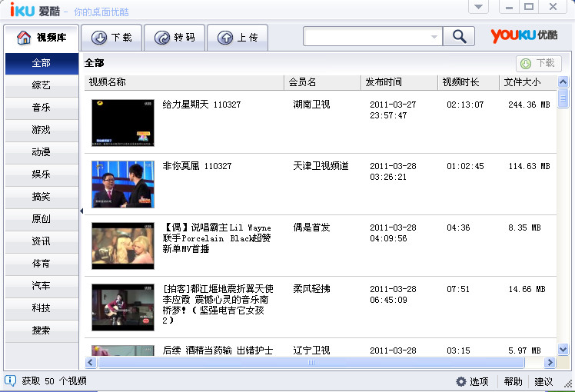Viewport: 575px width, 392px height.
Task: Open the title bar dropdown menu arrow
Action: point(479,7)
